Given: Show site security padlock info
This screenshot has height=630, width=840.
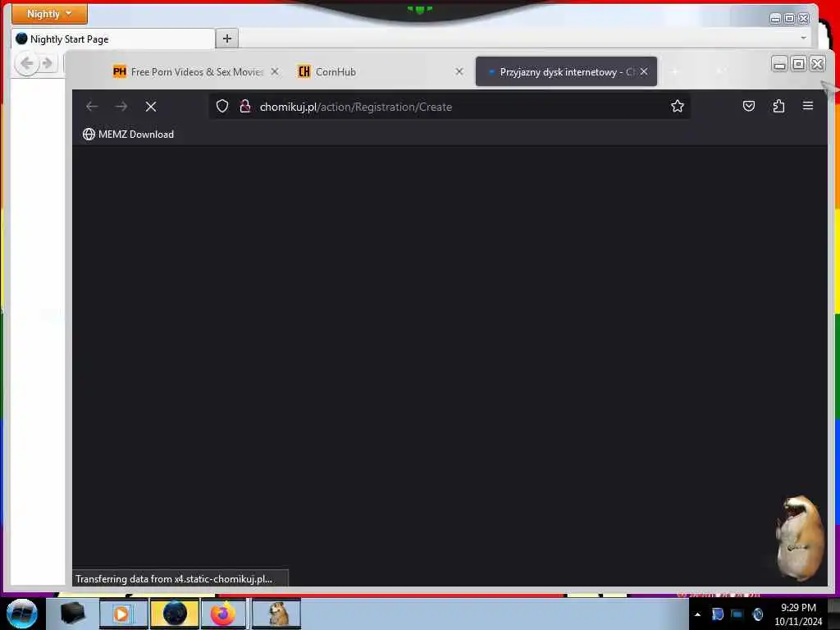Looking at the screenshot, I should (x=245, y=107).
